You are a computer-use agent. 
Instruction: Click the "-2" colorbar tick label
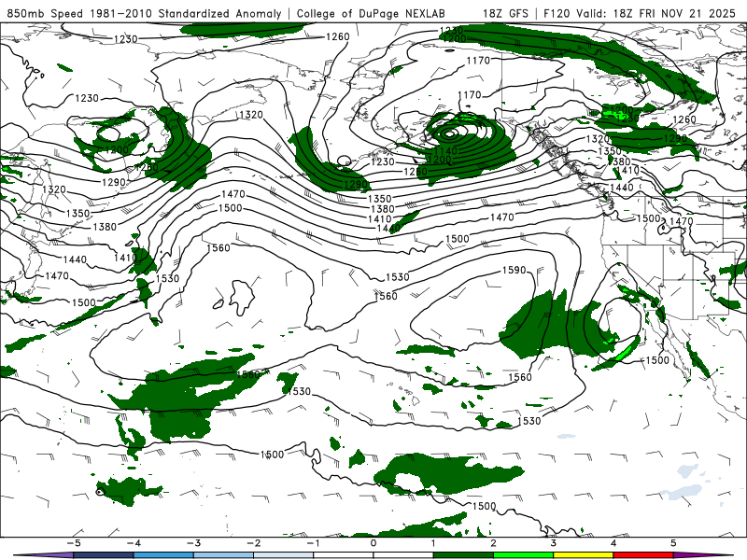253,543
